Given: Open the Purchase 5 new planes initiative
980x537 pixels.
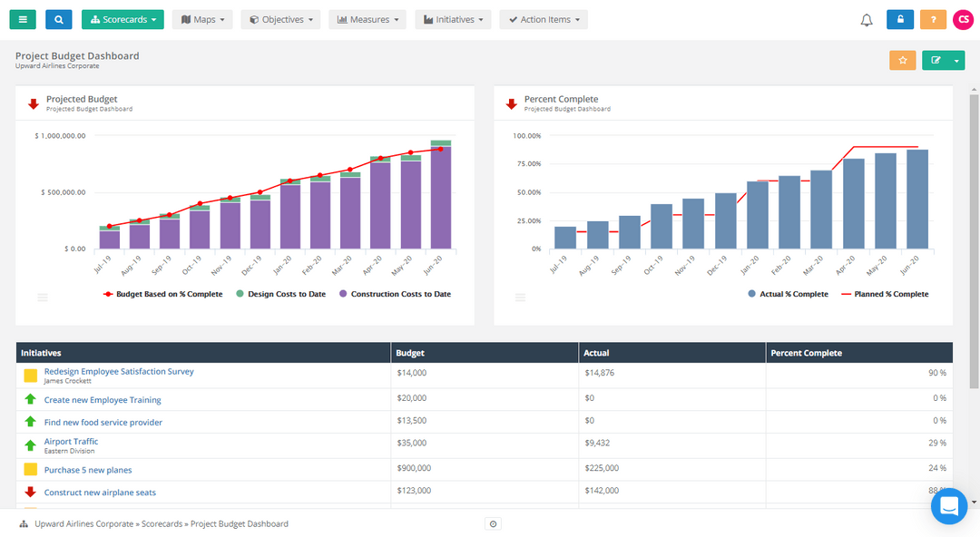Looking at the screenshot, I should [87, 469].
